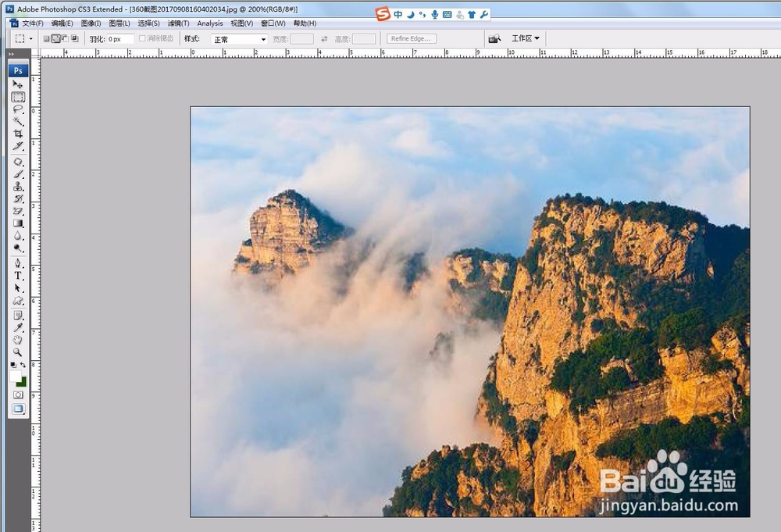Swap width and height arrows button
781x532 pixels.
pyautogui.click(x=324, y=39)
